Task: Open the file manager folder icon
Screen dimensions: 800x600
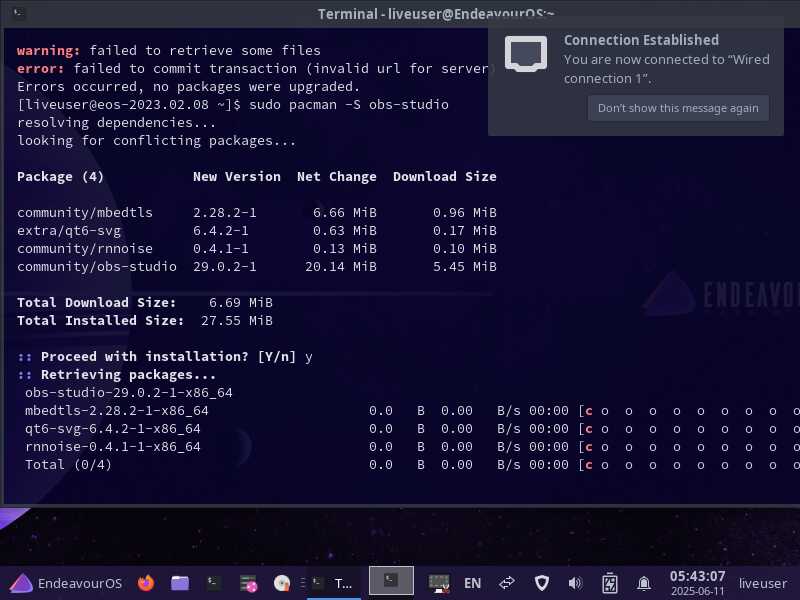Action: 180,583
